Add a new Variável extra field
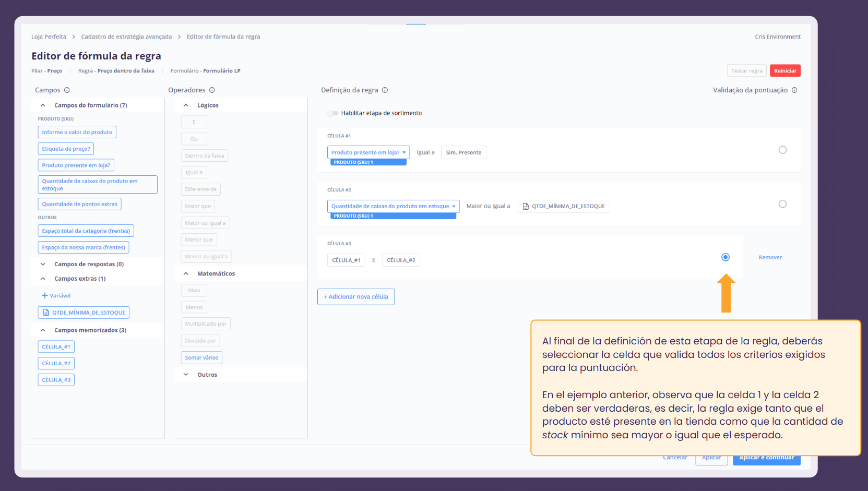 coord(56,295)
